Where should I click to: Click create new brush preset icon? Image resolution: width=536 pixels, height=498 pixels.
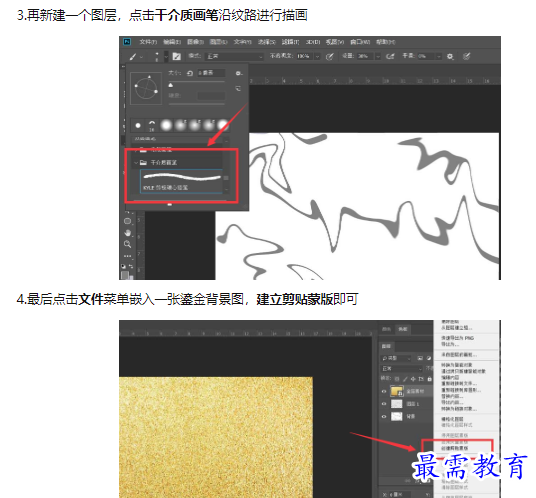click(238, 89)
